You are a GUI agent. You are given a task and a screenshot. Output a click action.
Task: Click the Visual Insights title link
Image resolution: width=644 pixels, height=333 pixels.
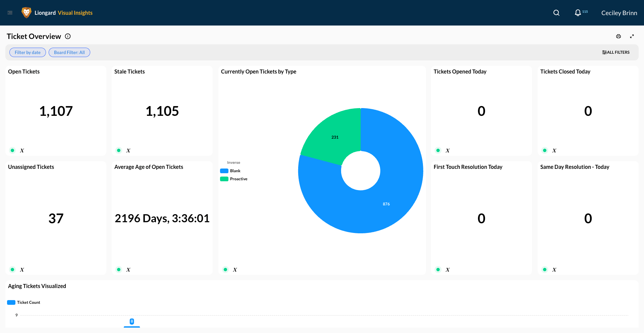click(75, 13)
